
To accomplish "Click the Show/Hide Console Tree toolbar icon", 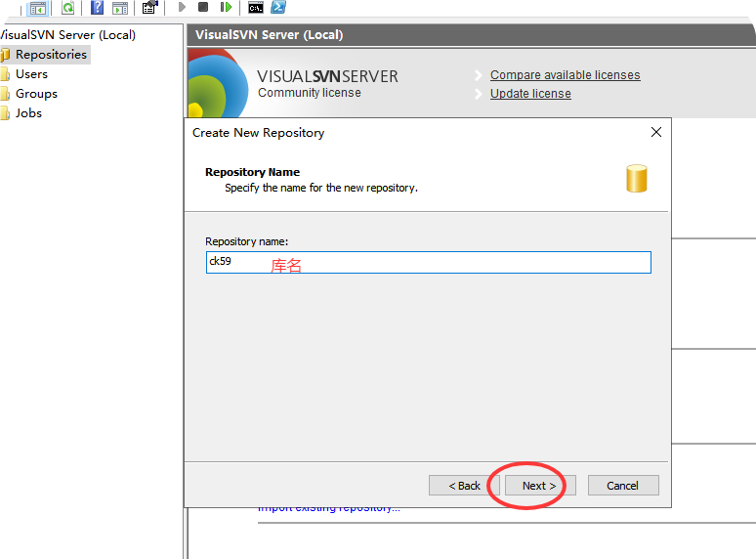I will (38, 8).
